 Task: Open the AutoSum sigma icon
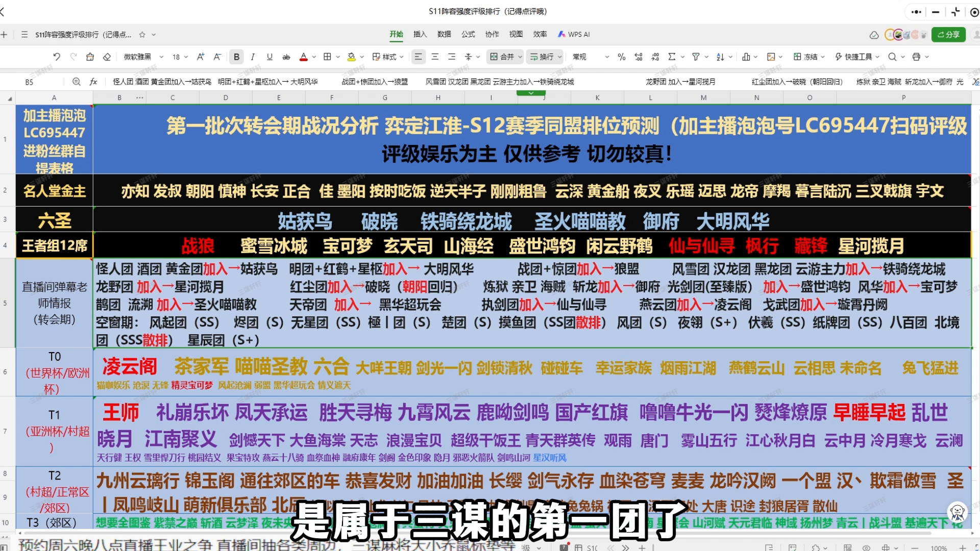point(672,57)
